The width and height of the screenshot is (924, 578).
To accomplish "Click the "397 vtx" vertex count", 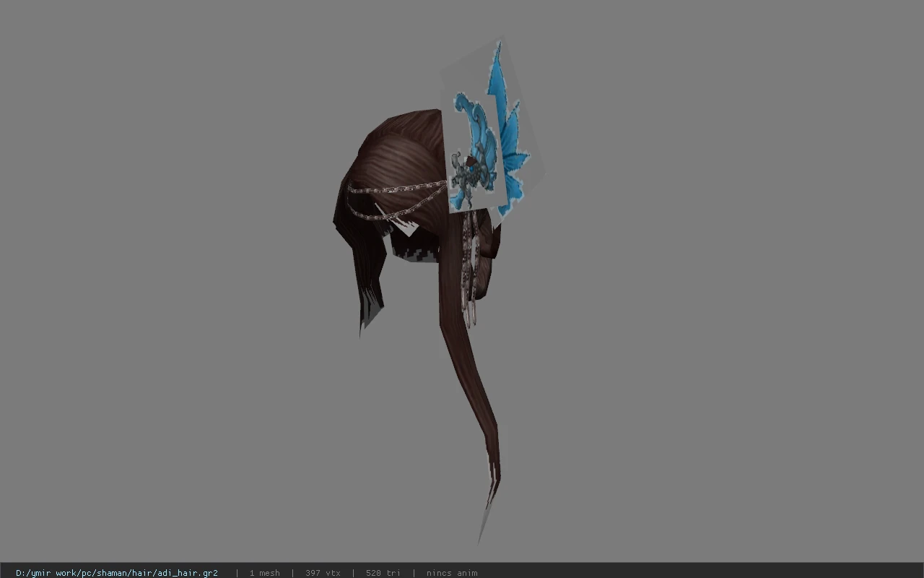I will point(323,573).
